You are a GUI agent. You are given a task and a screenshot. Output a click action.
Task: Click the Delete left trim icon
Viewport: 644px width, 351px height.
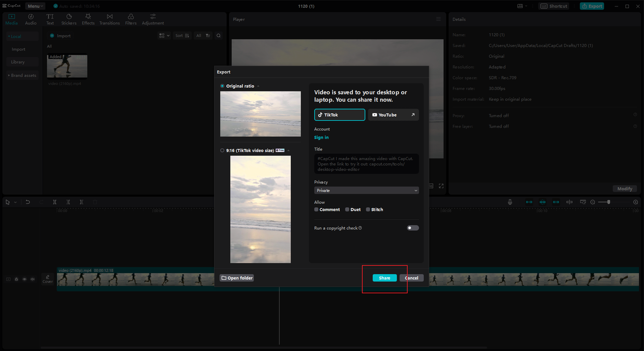point(68,202)
